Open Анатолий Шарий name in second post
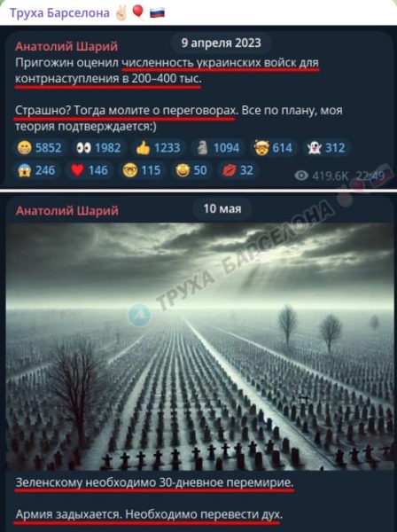 pyautogui.click(x=67, y=210)
